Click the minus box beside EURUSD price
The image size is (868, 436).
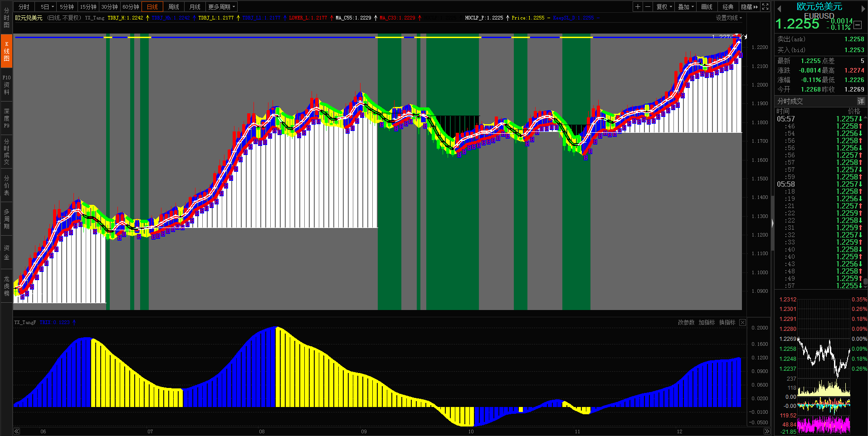[858, 25]
